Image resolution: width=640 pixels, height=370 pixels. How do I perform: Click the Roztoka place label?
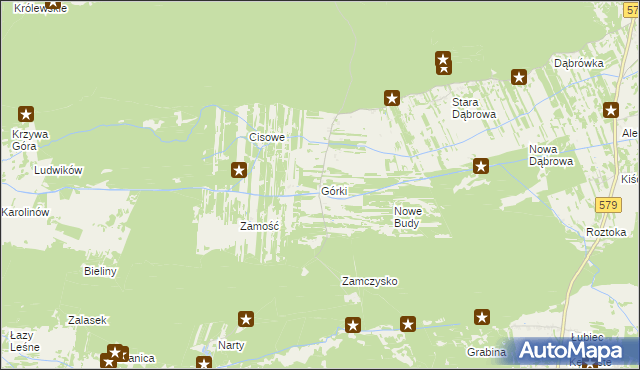point(606,232)
